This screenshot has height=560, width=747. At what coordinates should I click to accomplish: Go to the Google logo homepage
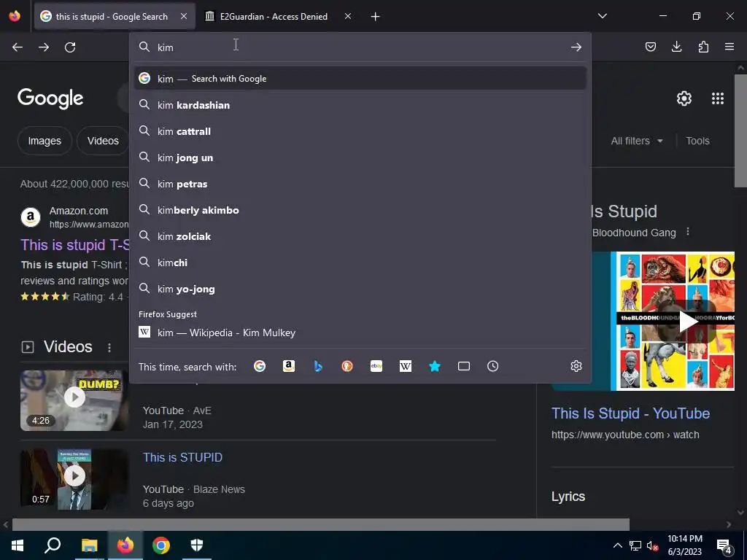(x=50, y=98)
